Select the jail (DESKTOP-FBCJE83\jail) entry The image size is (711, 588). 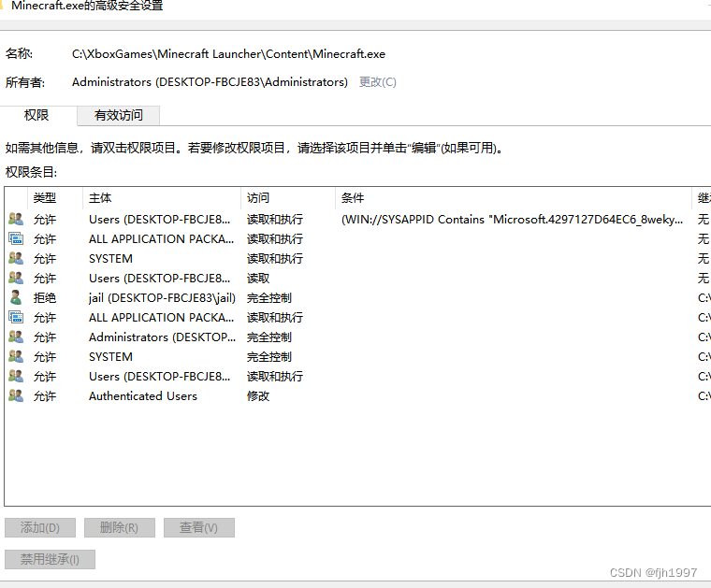click(x=163, y=298)
